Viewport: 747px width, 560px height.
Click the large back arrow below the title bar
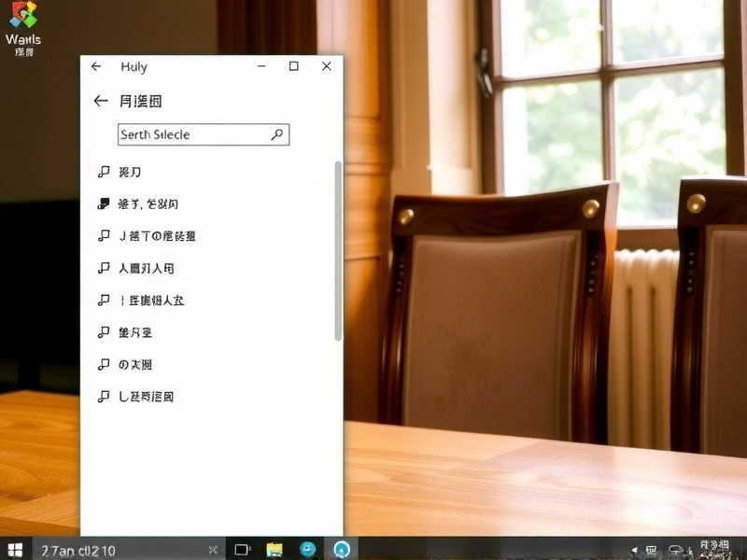click(100, 101)
